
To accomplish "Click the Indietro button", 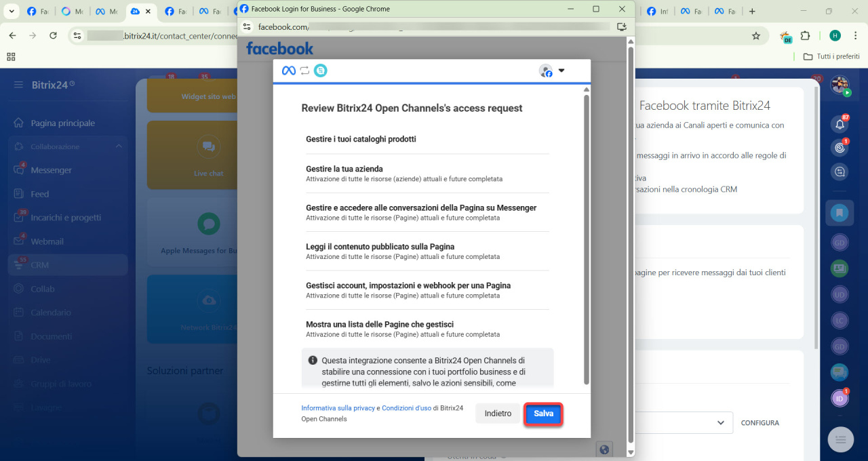I will (498, 414).
